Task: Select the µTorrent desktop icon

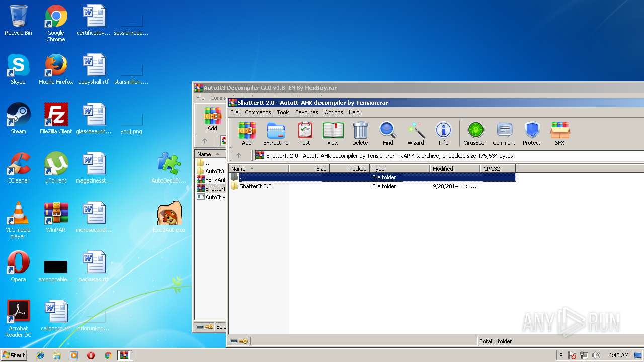Action: (x=56, y=168)
